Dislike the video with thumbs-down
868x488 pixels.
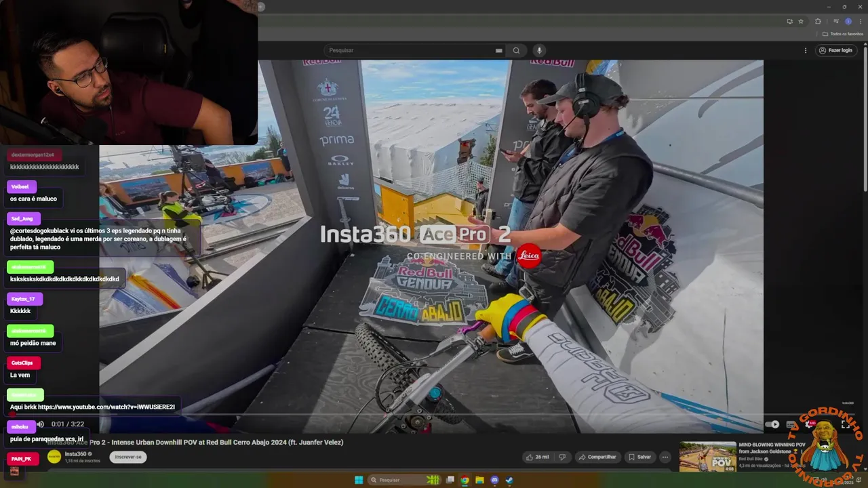click(x=562, y=457)
